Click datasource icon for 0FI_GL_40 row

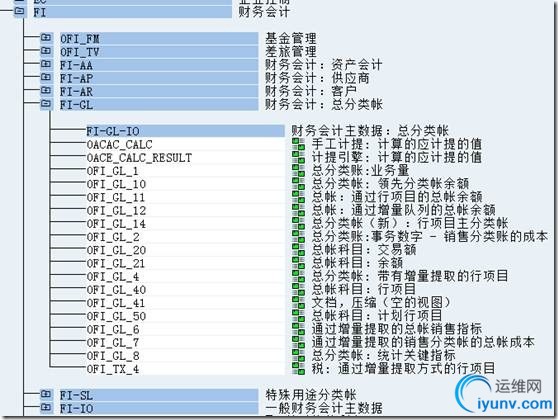pos(298,289)
